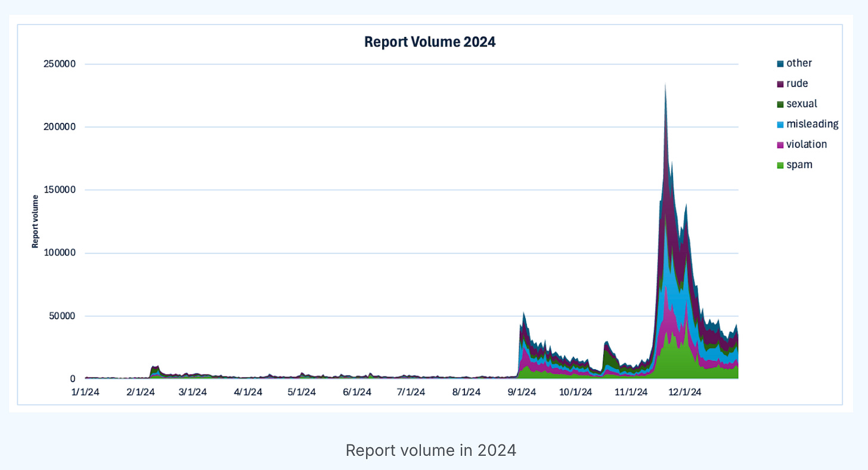The height and width of the screenshot is (470, 868).
Task: Select the 'spam' legend label
Action: [799, 165]
